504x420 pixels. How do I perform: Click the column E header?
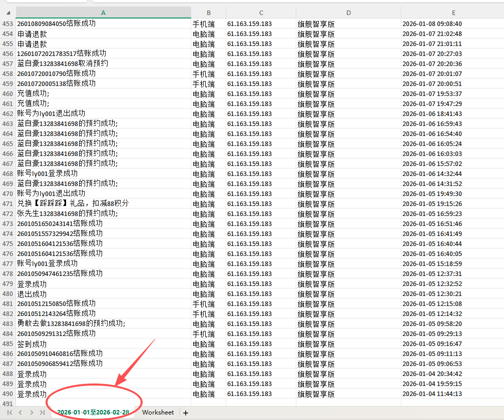[x=452, y=12]
